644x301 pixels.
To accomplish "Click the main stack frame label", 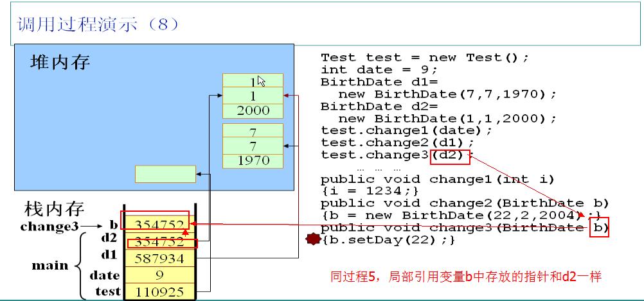I will 51,265.
